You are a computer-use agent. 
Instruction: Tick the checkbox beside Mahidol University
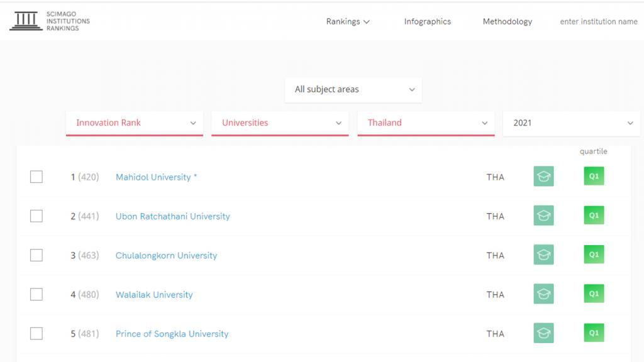click(x=36, y=177)
